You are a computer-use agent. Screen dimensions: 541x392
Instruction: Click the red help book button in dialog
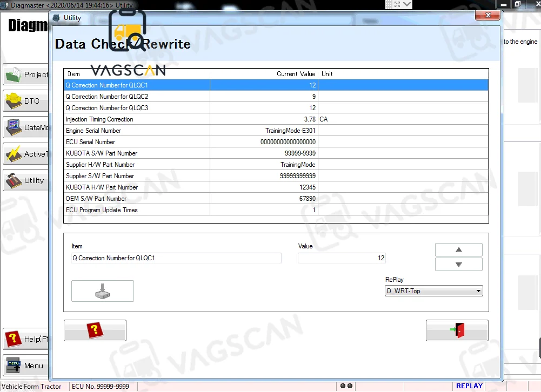95,330
